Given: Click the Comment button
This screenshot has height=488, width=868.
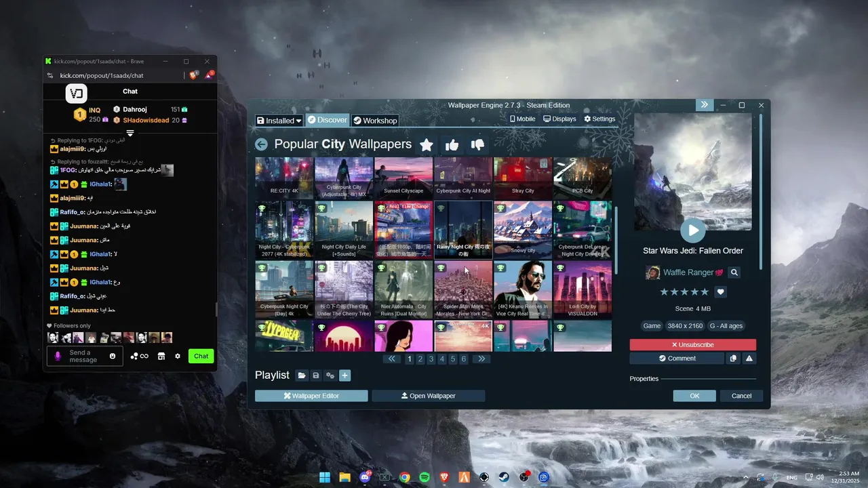Looking at the screenshot, I should point(677,359).
